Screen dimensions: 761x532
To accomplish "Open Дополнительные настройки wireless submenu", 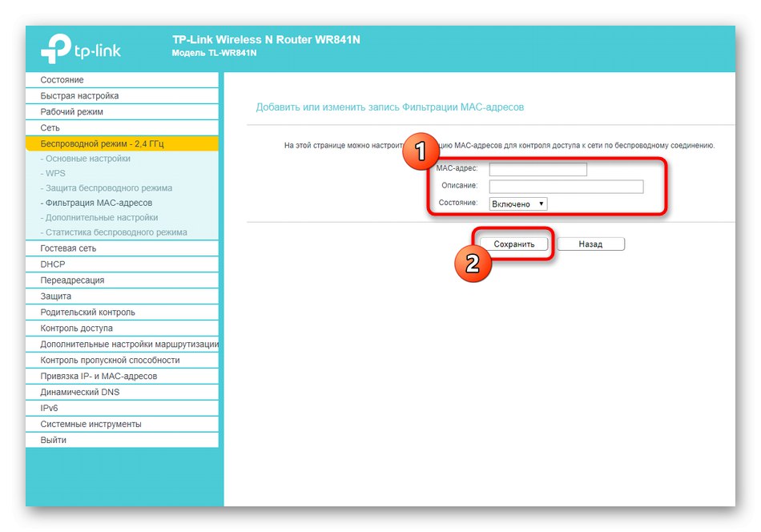I will [x=99, y=217].
